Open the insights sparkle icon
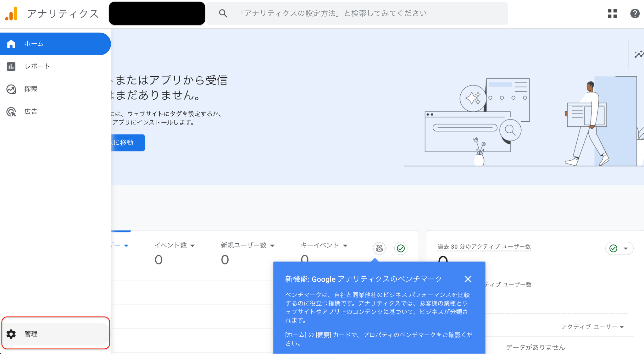Image resolution: width=644 pixels, height=354 pixels. click(x=639, y=54)
